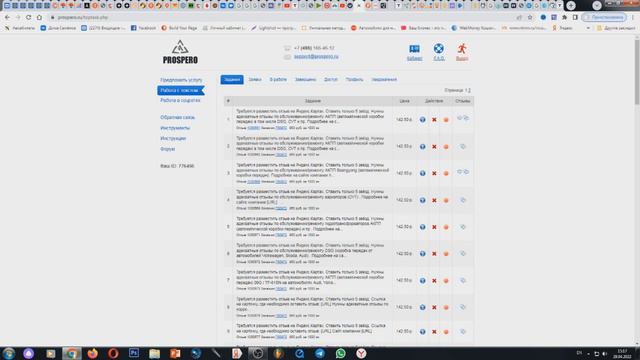Click red X in task row 2
Viewport: 640px width, 360px height.
coord(434,147)
